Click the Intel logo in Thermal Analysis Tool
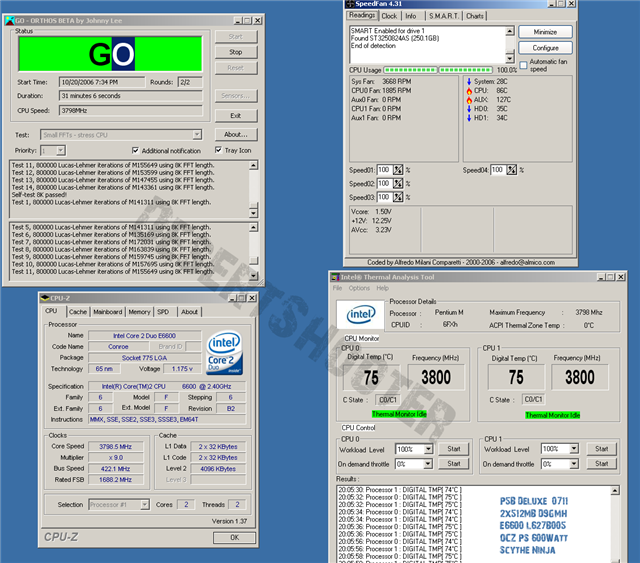 tap(360, 315)
